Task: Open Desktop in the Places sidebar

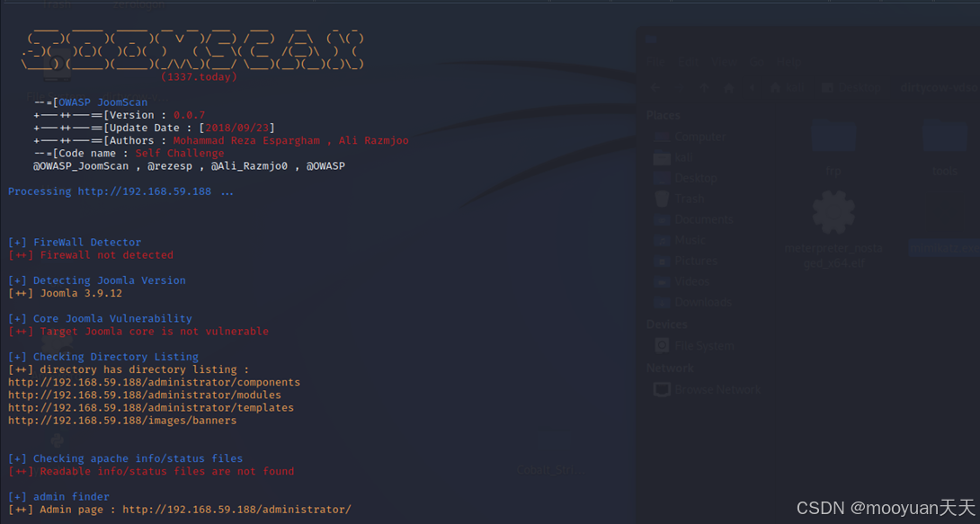Action: pyautogui.click(x=685, y=179)
